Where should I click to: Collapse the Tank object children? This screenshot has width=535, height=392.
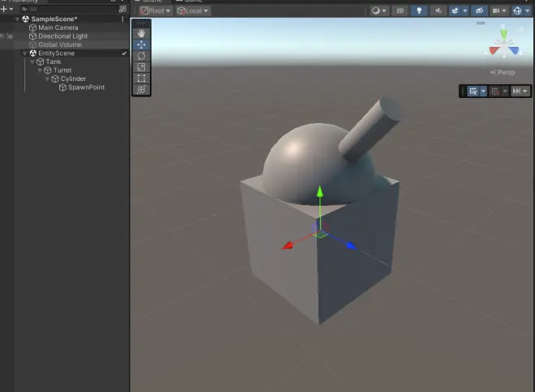point(32,62)
